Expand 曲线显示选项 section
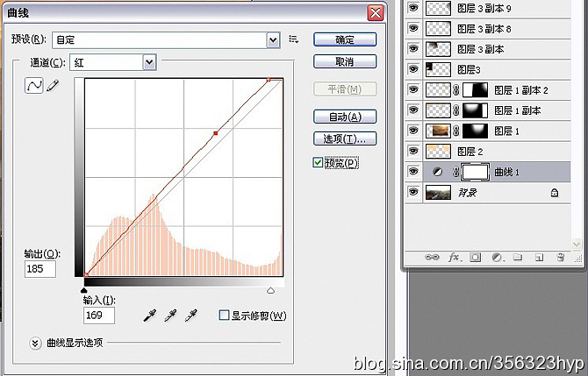This screenshot has width=588, height=376. [35, 343]
